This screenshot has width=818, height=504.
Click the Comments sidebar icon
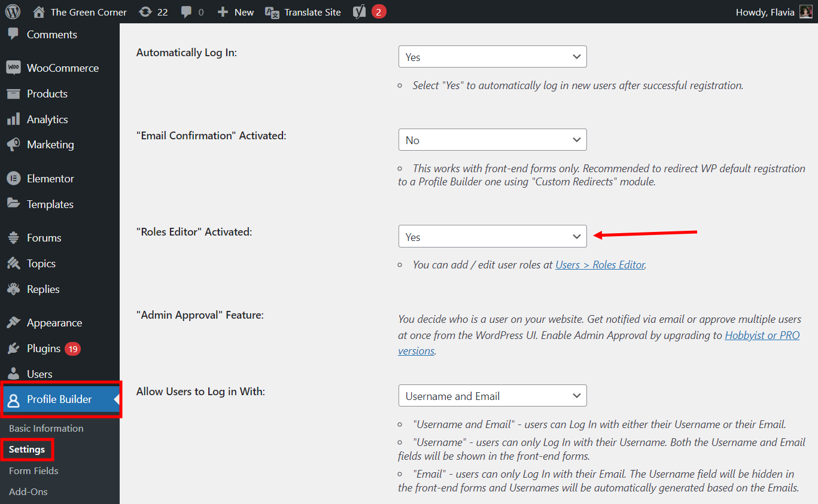(x=13, y=34)
